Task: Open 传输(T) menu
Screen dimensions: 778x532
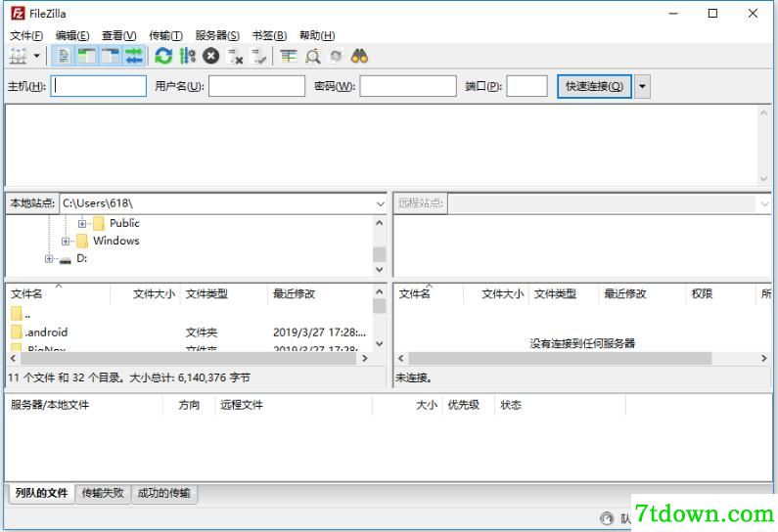Action: [165, 36]
